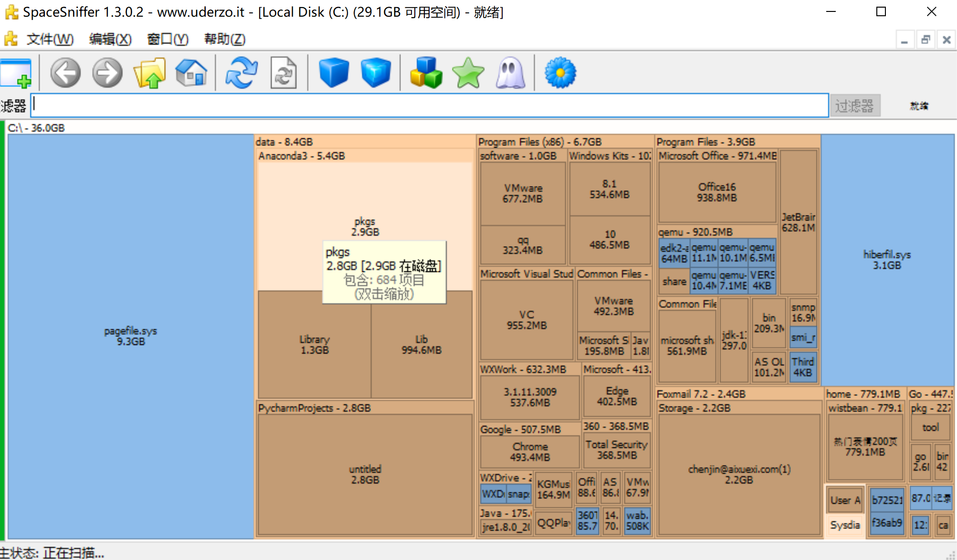Click 'Program Files (x86) - 6.7GB' header
The width and height of the screenshot is (957, 560).
click(x=540, y=142)
